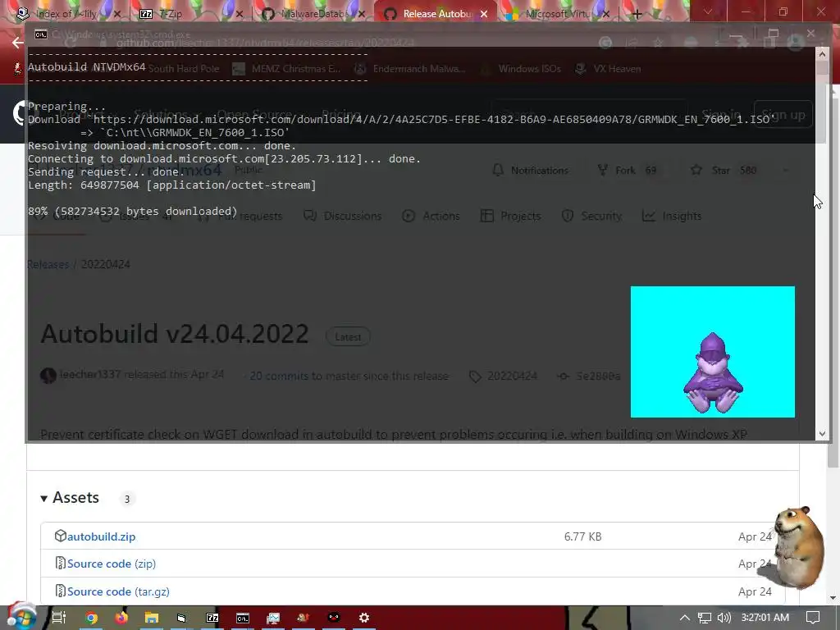Image resolution: width=840 pixels, height=630 pixels.
Task: Open the monitor chart taskbar app
Action: click(x=273, y=619)
